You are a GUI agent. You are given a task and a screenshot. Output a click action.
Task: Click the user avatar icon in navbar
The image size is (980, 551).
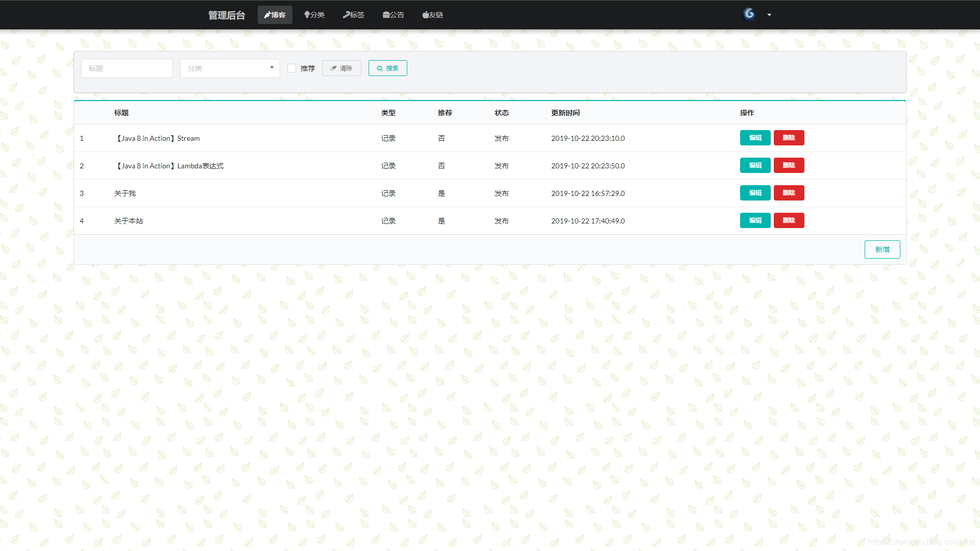click(x=749, y=14)
